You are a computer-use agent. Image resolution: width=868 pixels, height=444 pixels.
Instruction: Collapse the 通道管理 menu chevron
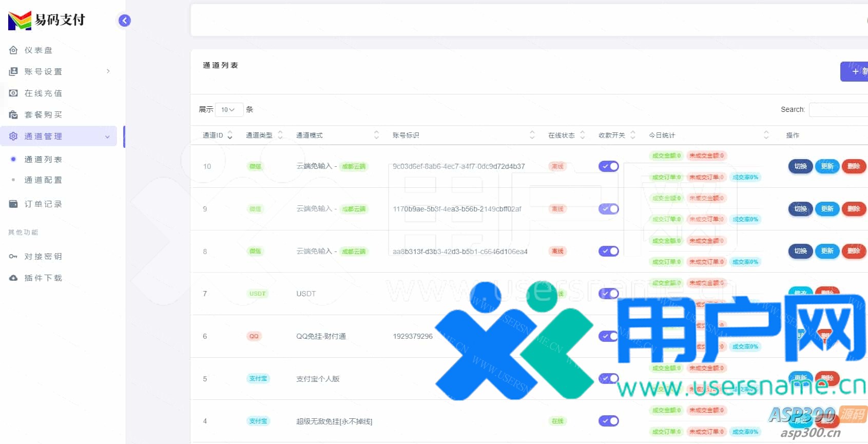[x=107, y=137]
